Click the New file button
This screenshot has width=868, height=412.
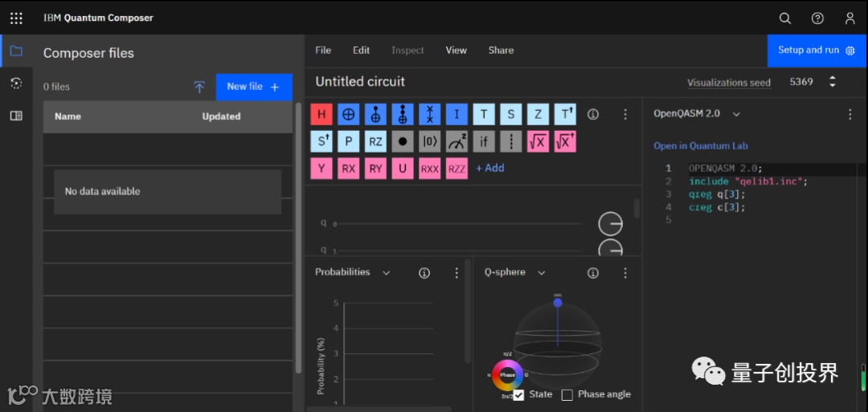pos(254,87)
